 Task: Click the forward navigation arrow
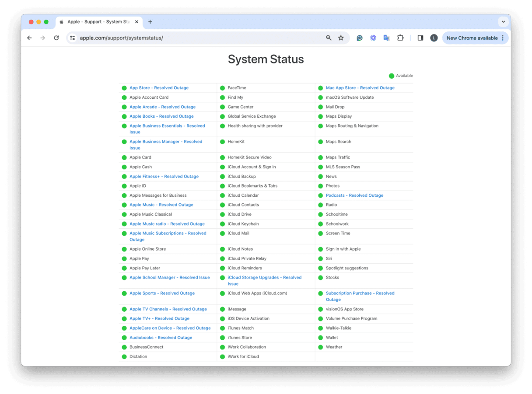pos(42,38)
